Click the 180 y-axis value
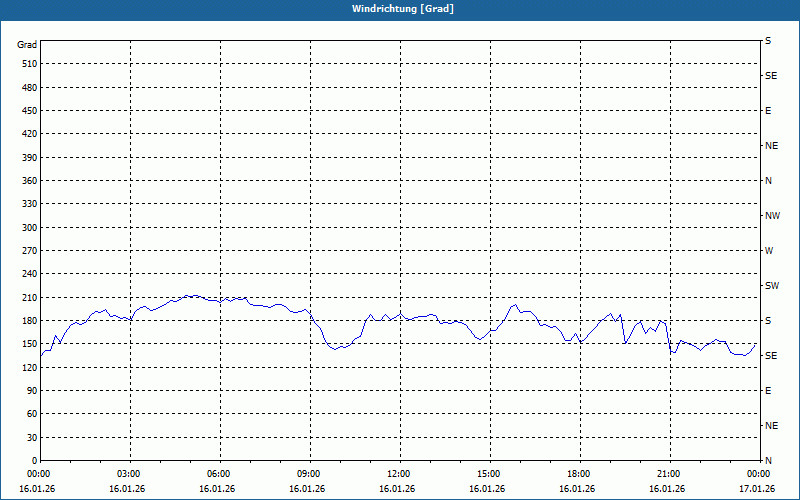Image resolution: width=800 pixels, height=500 pixels. [x=30, y=321]
